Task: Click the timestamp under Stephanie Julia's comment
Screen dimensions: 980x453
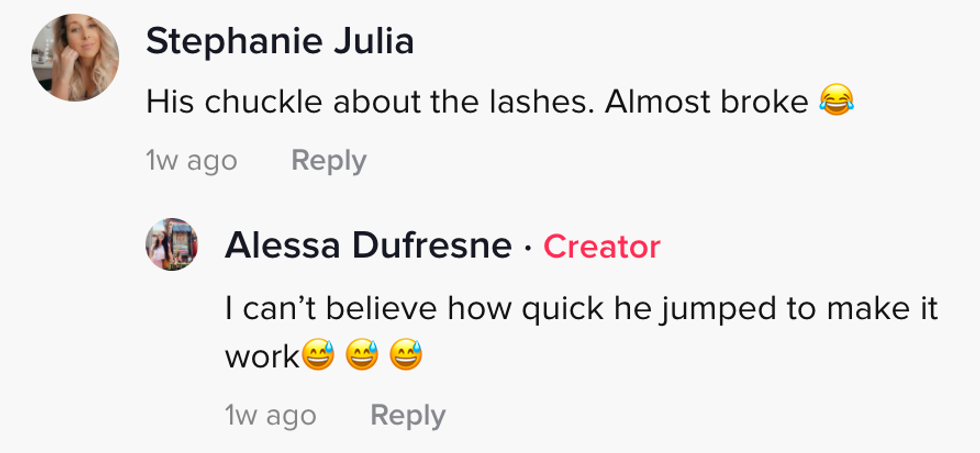Action: point(191,160)
